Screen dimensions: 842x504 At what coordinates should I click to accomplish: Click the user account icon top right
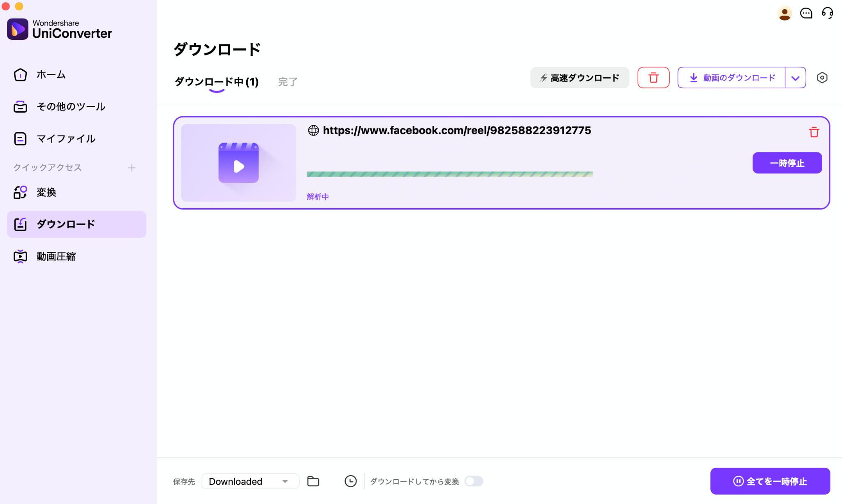click(x=785, y=13)
